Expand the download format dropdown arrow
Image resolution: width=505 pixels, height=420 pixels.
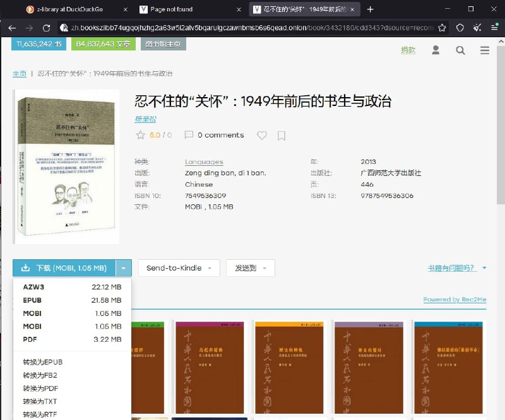tap(124, 267)
